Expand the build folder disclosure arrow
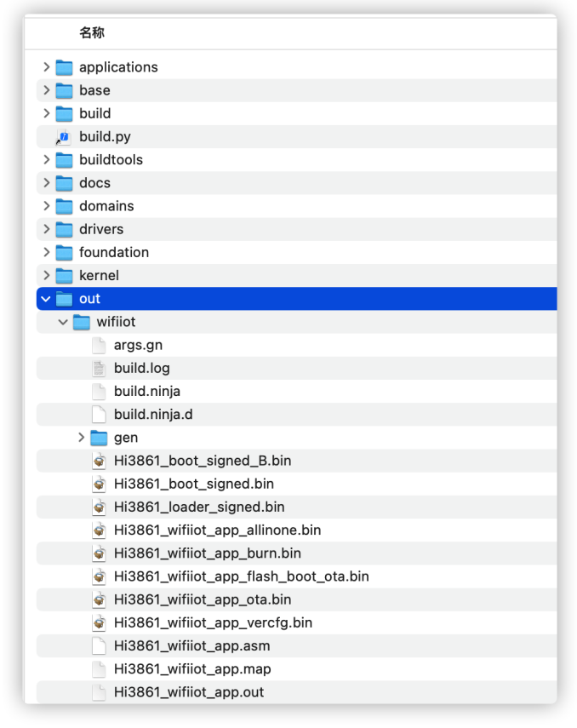This screenshot has width=577, height=728. point(47,114)
